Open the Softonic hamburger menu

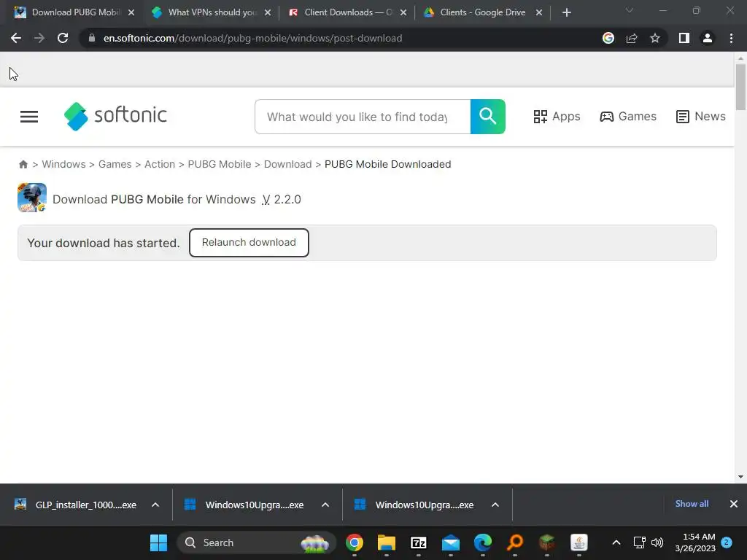point(29,117)
